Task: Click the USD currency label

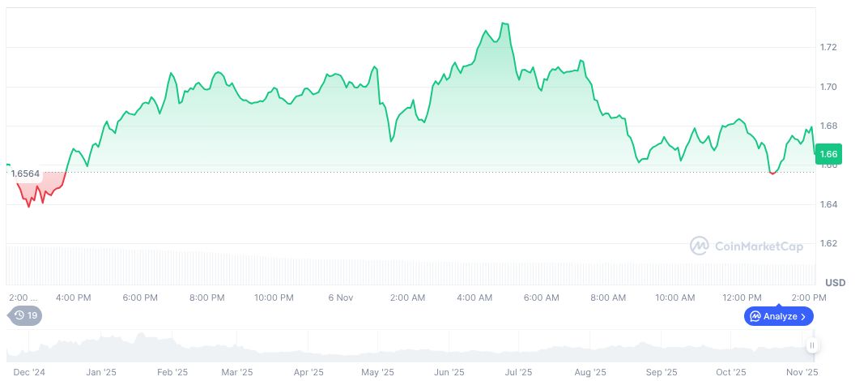Action: coord(835,282)
